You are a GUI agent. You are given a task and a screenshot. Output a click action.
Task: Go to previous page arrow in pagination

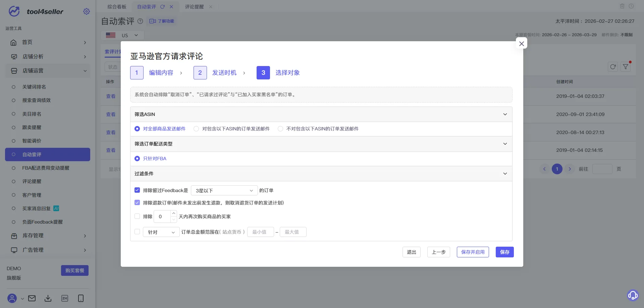544,169
